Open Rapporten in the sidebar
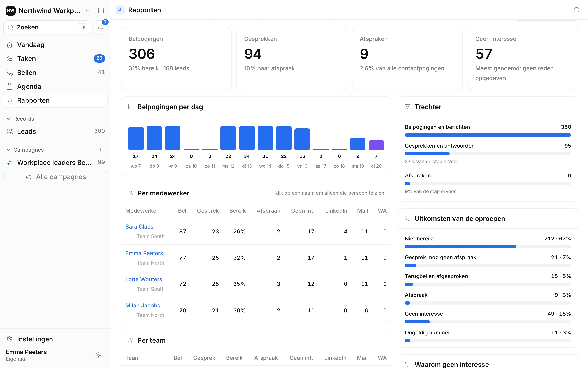588x368 pixels. 55,100
